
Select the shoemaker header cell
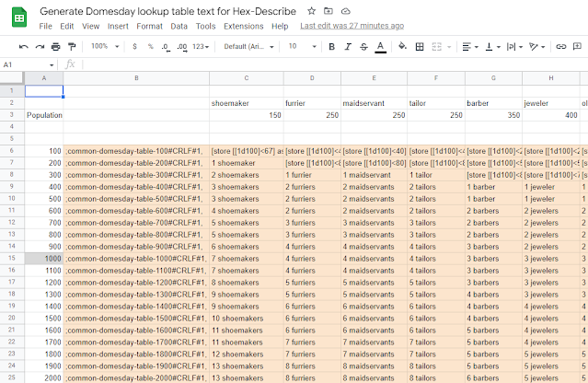click(x=247, y=103)
